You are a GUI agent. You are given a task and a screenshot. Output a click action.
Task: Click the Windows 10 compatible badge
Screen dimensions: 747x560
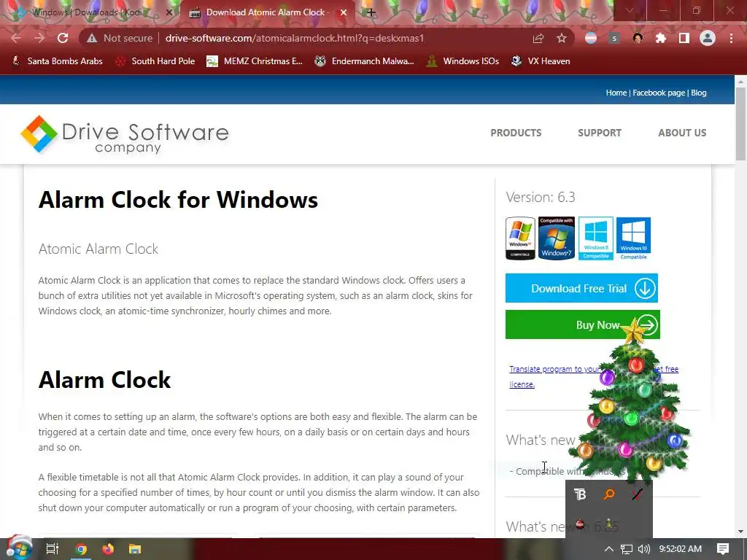634,238
